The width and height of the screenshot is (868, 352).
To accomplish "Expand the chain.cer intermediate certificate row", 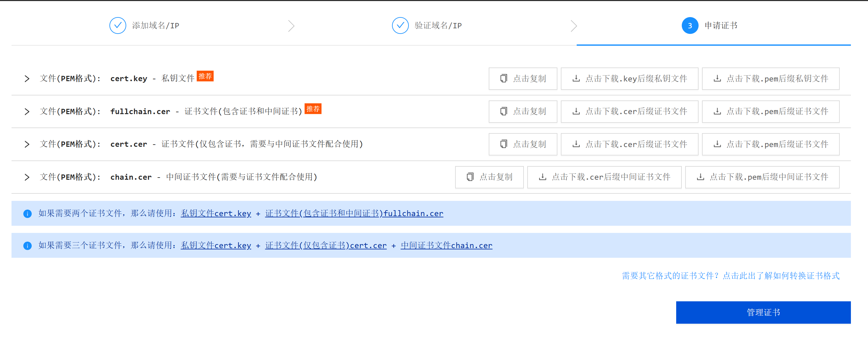I will pyautogui.click(x=27, y=177).
